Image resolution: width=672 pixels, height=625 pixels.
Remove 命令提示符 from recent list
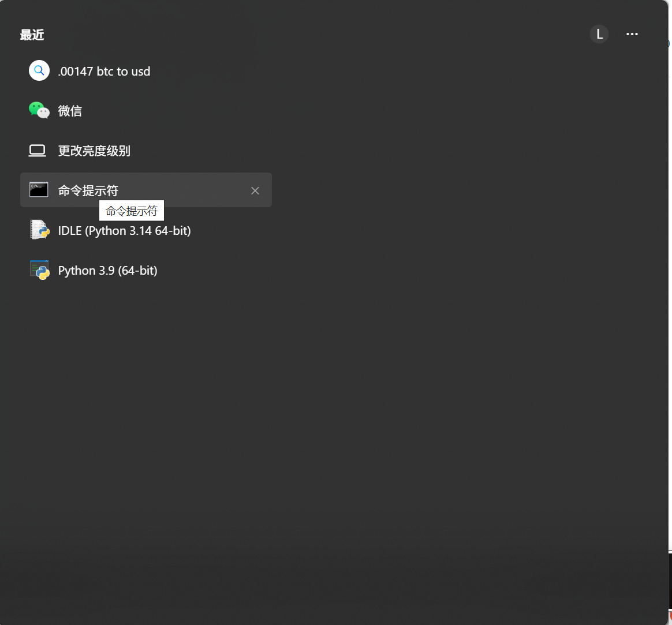coord(255,190)
